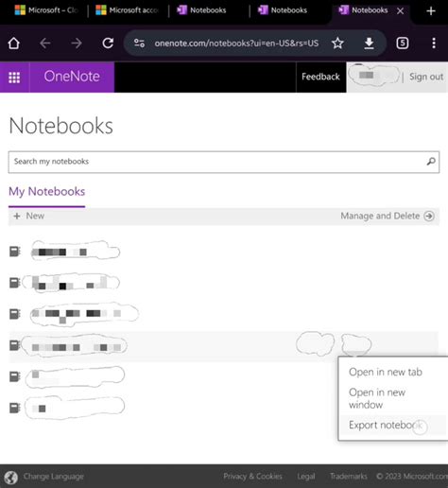Screen dimensions: 448x488
Task: Switch to the Microsoft – Cloud tab
Action: pos(46,10)
